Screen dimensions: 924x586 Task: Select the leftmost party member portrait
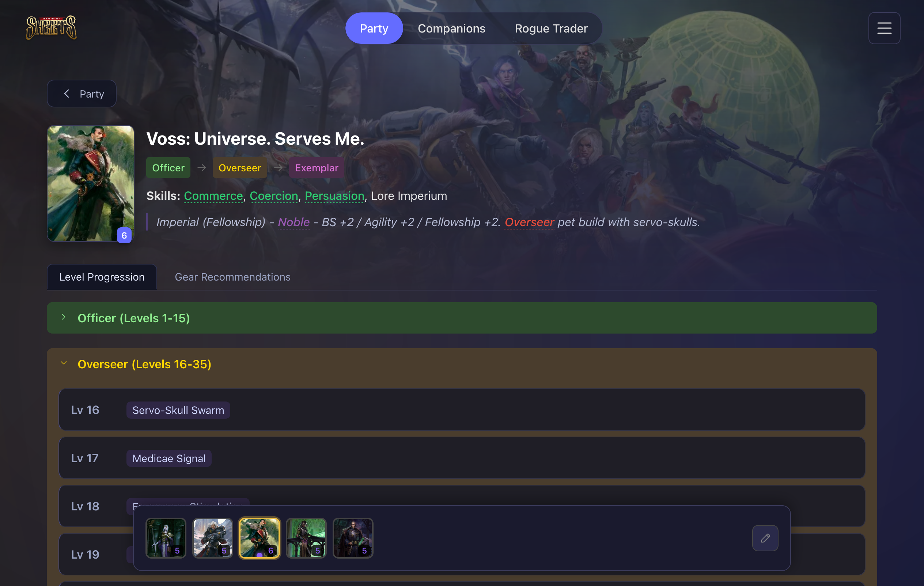[166, 538]
